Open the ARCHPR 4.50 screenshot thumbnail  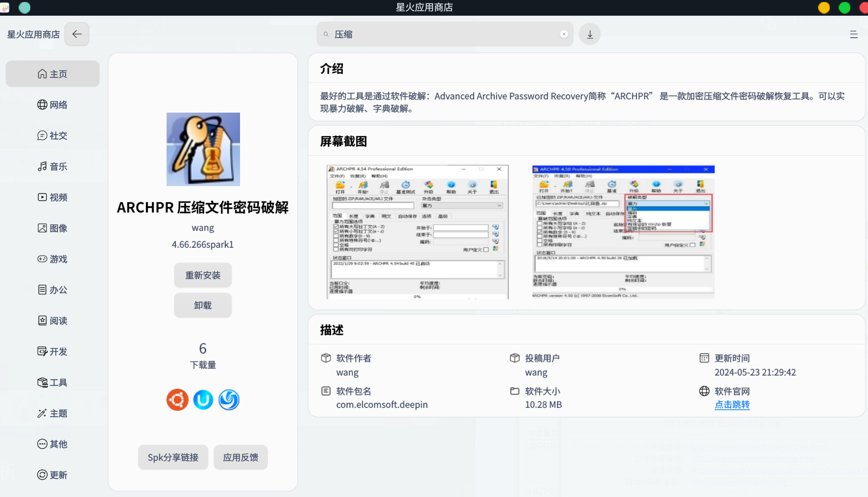[x=624, y=232]
